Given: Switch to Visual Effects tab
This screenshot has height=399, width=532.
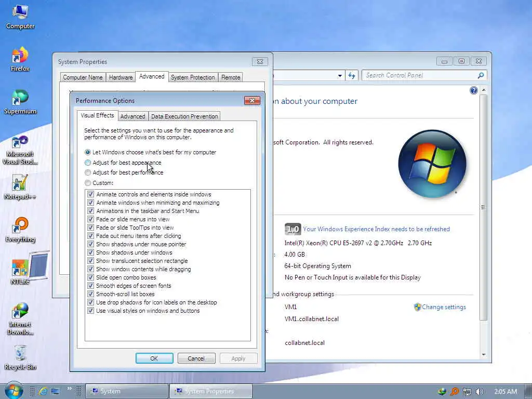Looking at the screenshot, I should pos(97,116).
